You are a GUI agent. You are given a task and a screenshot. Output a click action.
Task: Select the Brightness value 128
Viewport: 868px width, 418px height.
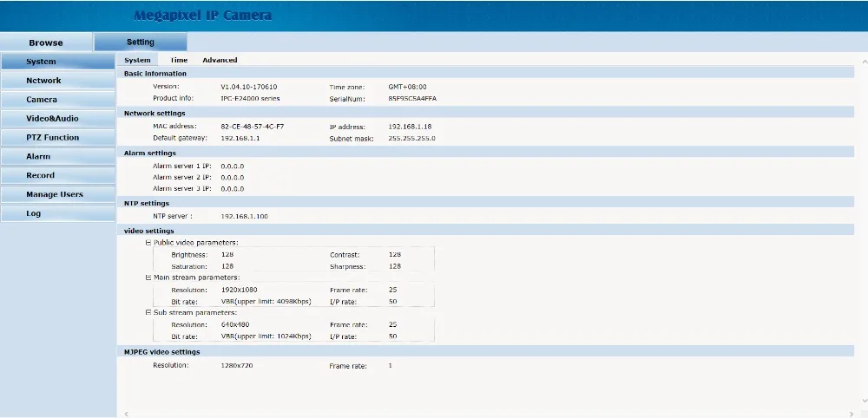[x=227, y=255]
